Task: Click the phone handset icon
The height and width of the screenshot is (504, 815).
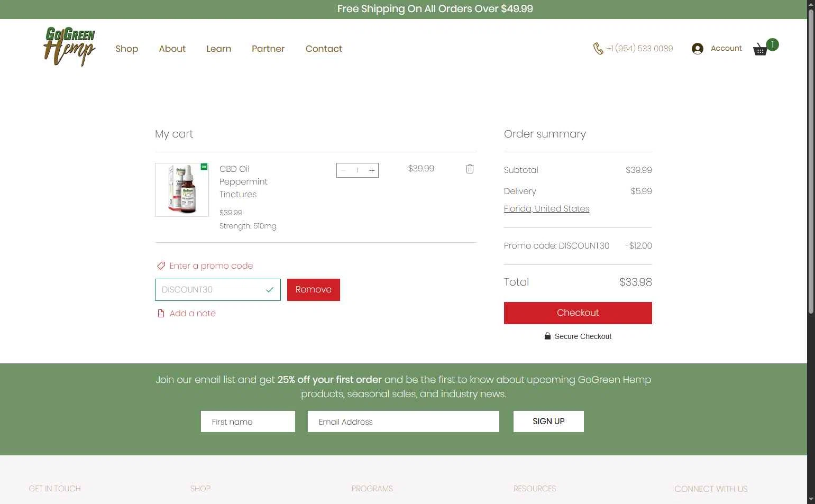Action: point(598,49)
